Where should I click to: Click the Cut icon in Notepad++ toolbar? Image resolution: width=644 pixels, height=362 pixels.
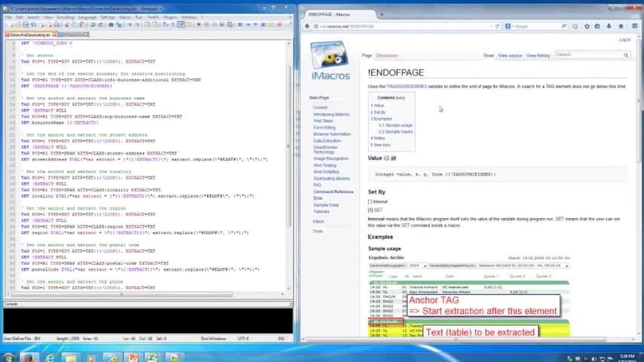pos(66,25)
